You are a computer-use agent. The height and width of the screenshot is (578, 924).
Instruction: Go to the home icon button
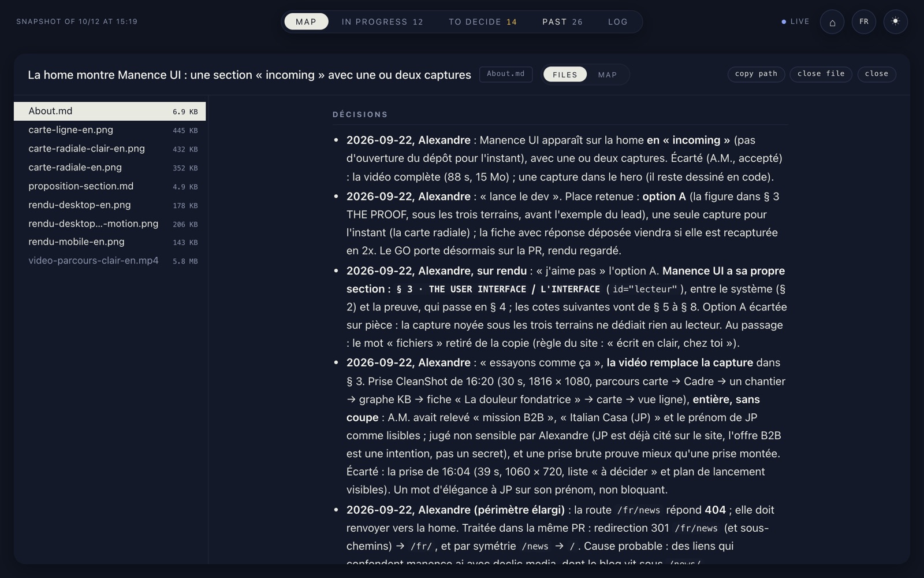[832, 22]
